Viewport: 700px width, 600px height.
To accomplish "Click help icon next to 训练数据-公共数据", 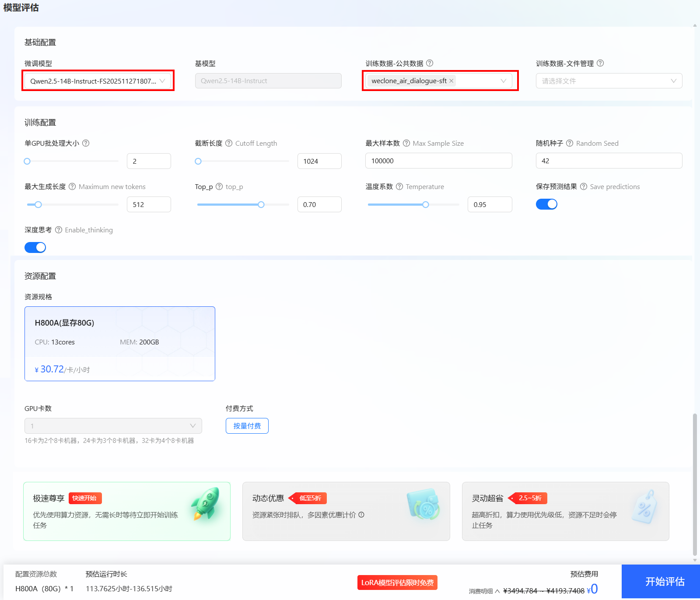I will coord(430,63).
